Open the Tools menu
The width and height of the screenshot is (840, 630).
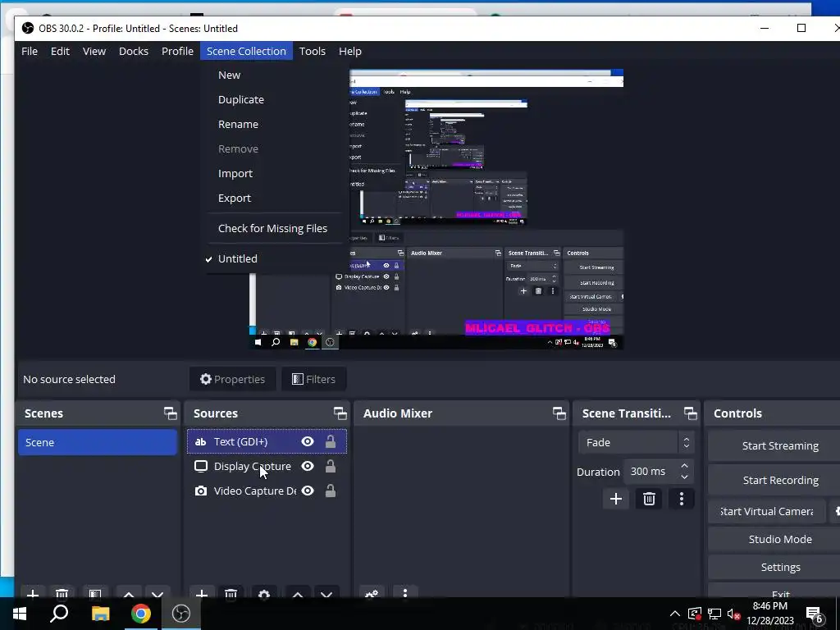coord(313,51)
